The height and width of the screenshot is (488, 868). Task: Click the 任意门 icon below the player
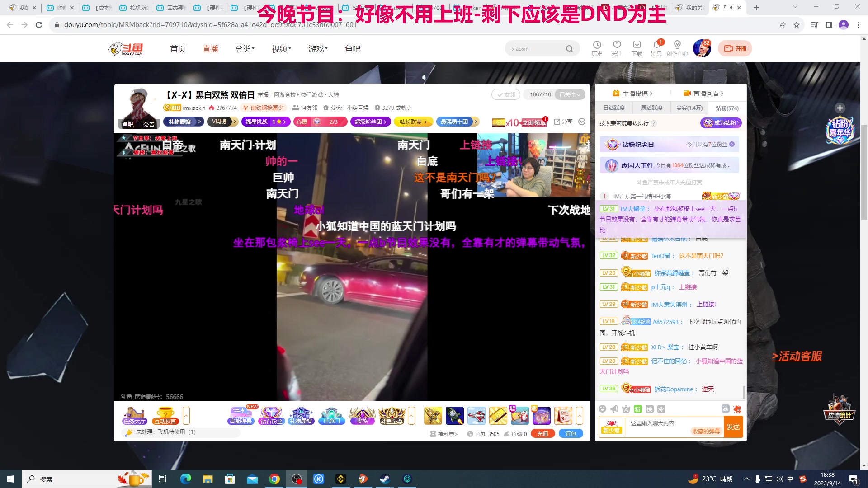click(331, 413)
